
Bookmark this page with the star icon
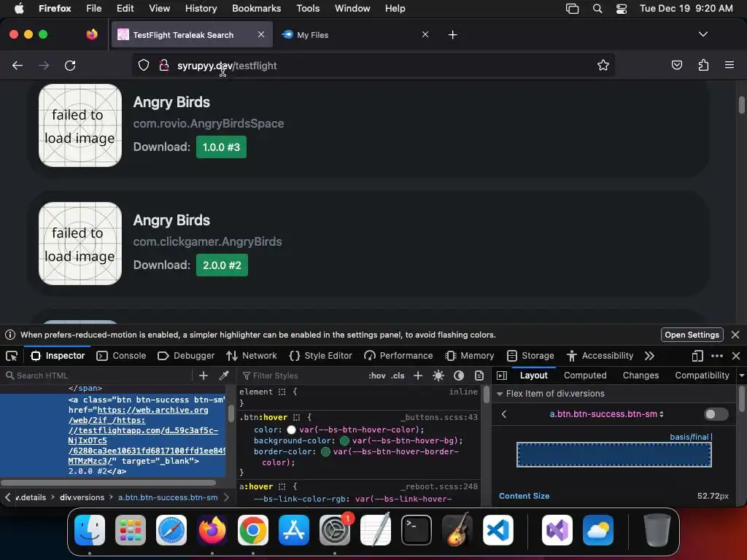[x=603, y=66]
